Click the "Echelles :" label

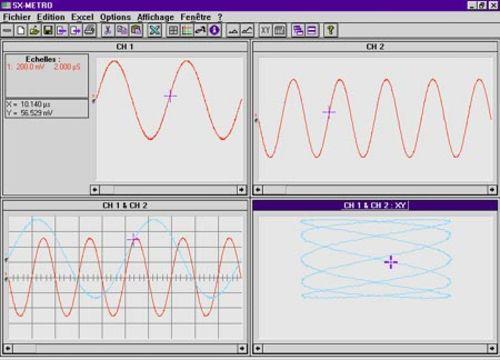click(x=43, y=59)
